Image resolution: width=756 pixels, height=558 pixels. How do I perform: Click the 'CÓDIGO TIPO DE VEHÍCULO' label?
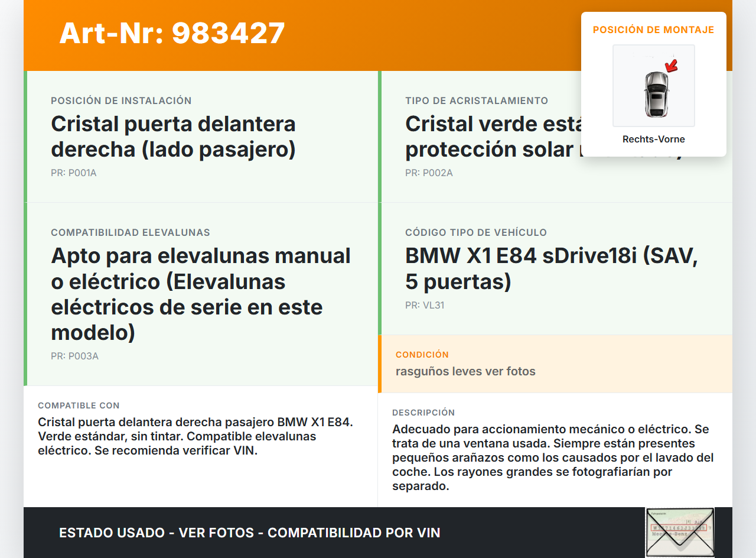click(476, 232)
